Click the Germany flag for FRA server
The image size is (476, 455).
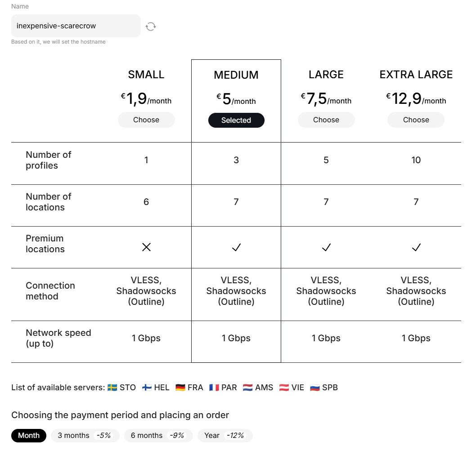(x=180, y=388)
